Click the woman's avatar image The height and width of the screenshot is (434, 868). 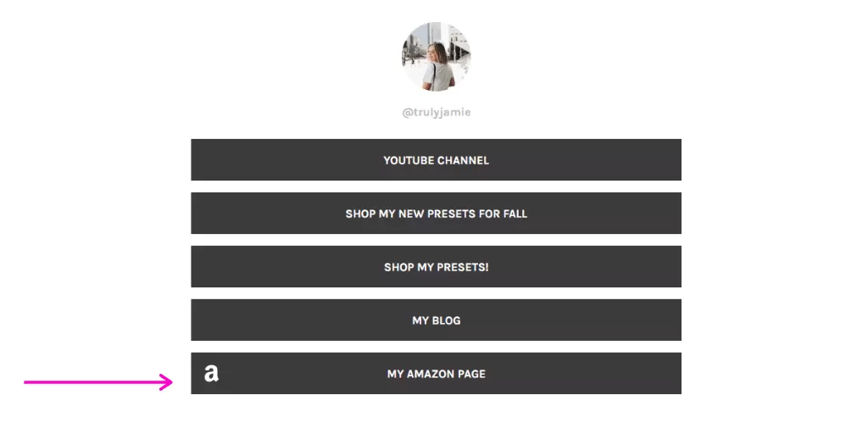(436, 57)
